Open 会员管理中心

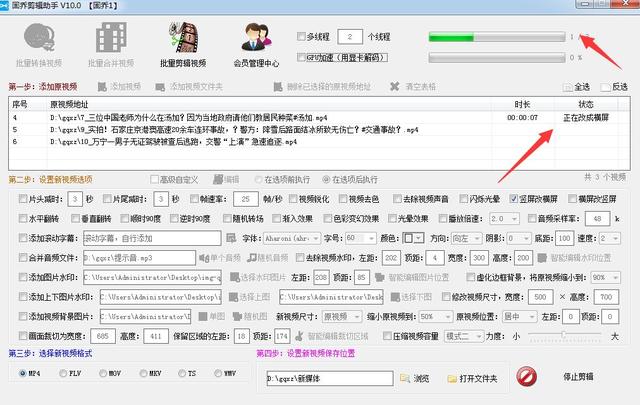pos(256,45)
